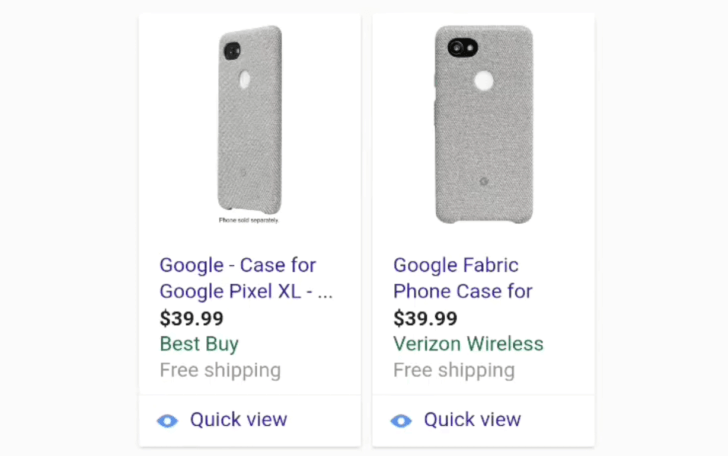
Task: Click the eye icon on the Verizon Wireless card
Action: tap(401, 421)
